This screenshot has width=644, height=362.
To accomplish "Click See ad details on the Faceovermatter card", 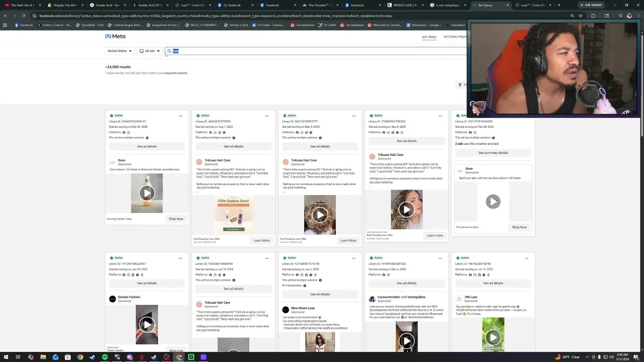I will [x=407, y=283].
